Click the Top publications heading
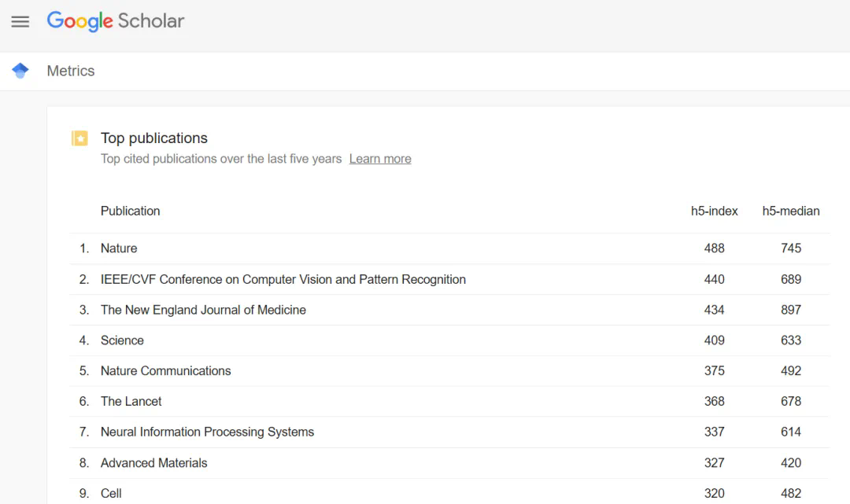Image resolution: width=850 pixels, height=504 pixels. point(154,138)
